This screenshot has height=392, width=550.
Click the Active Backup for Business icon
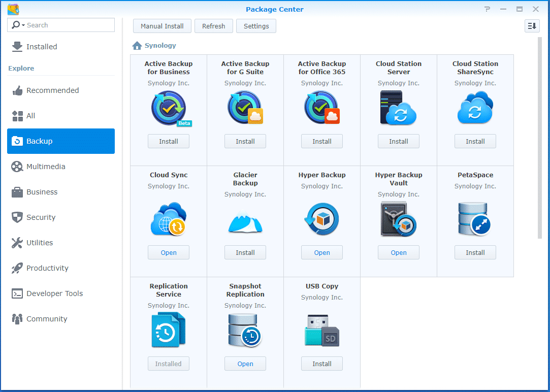[169, 108]
